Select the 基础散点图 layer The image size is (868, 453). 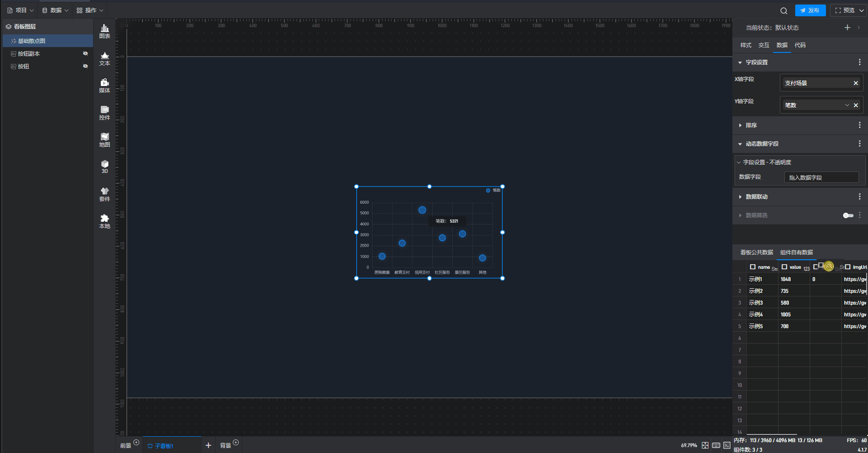32,41
